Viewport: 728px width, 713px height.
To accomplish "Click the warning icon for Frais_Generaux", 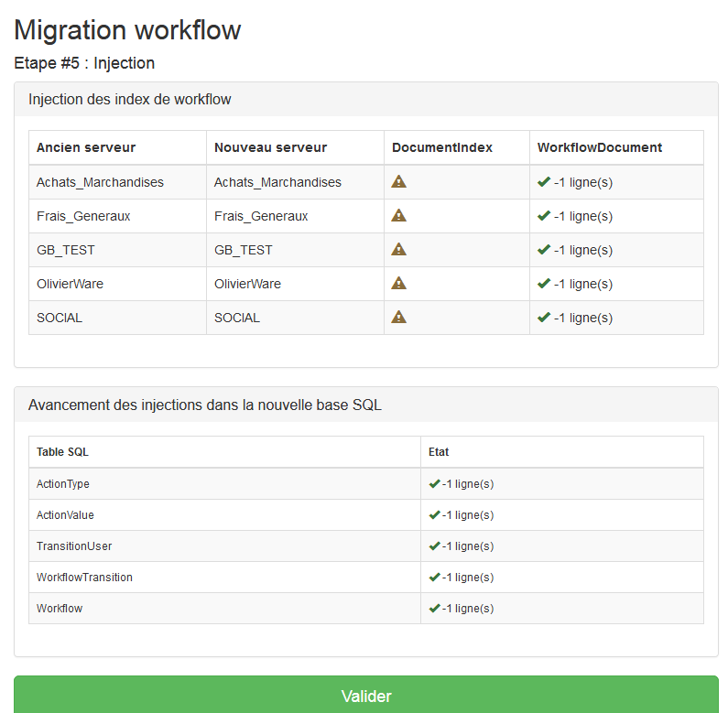I will pos(398,215).
